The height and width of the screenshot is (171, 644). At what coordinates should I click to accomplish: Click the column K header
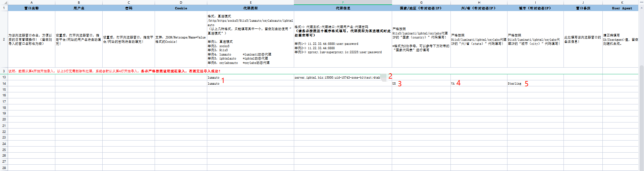pyautogui.click(x=622, y=2)
